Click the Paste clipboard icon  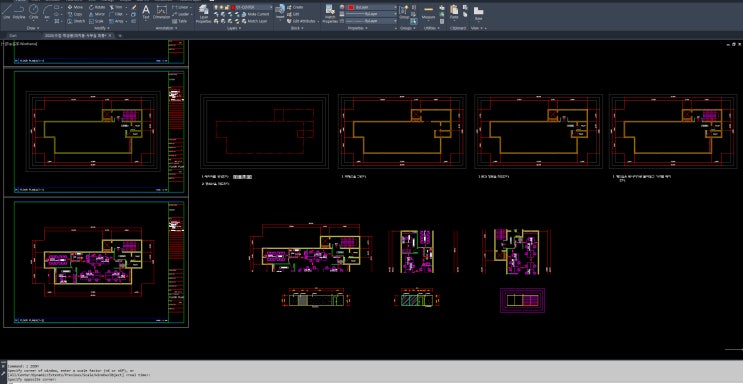point(454,12)
